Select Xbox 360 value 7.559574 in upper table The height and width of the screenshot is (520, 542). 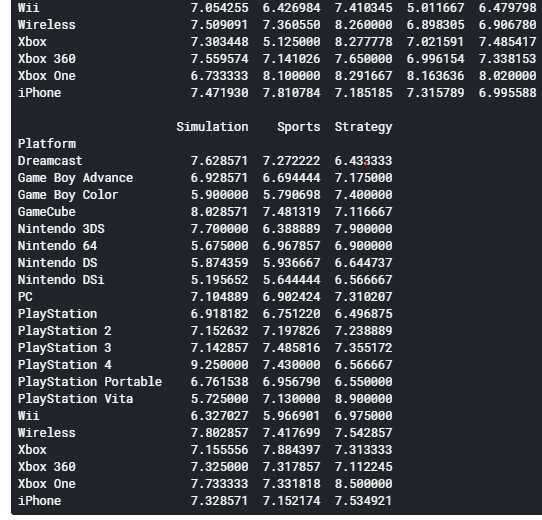(219, 58)
